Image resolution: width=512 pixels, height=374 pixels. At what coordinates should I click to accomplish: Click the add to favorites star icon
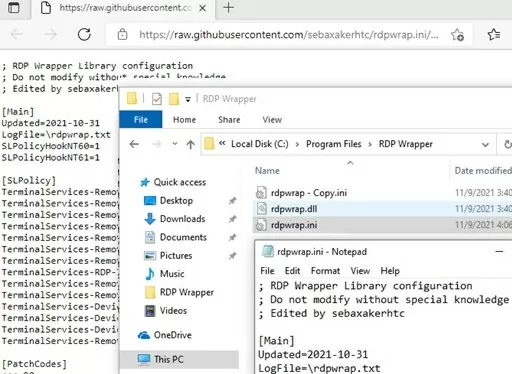[457, 35]
